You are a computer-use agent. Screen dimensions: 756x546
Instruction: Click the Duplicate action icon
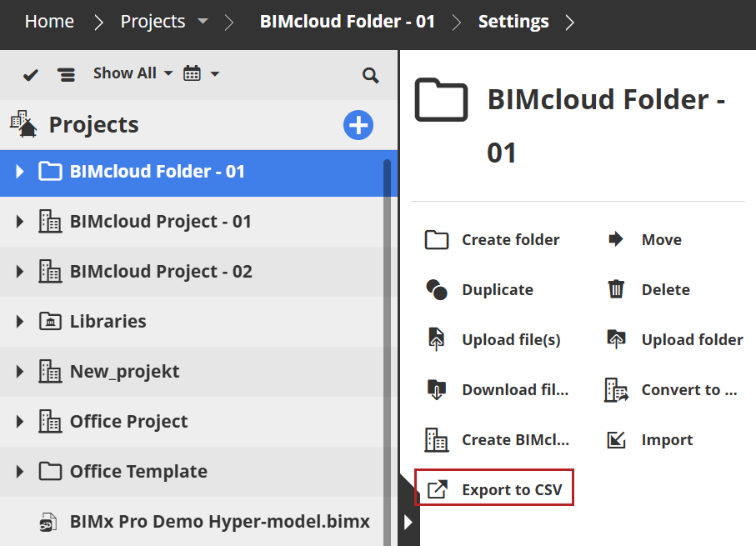pyautogui.click(x=437, y=289)
